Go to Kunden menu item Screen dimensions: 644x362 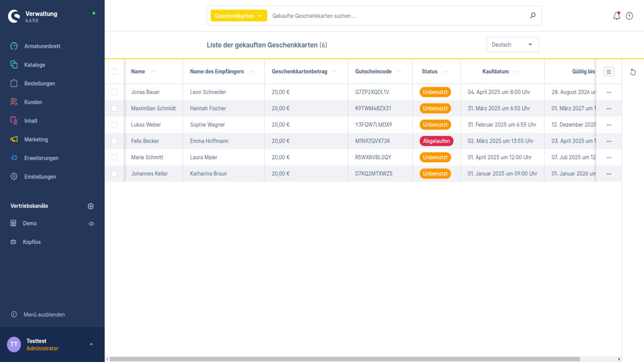[33, 102]
